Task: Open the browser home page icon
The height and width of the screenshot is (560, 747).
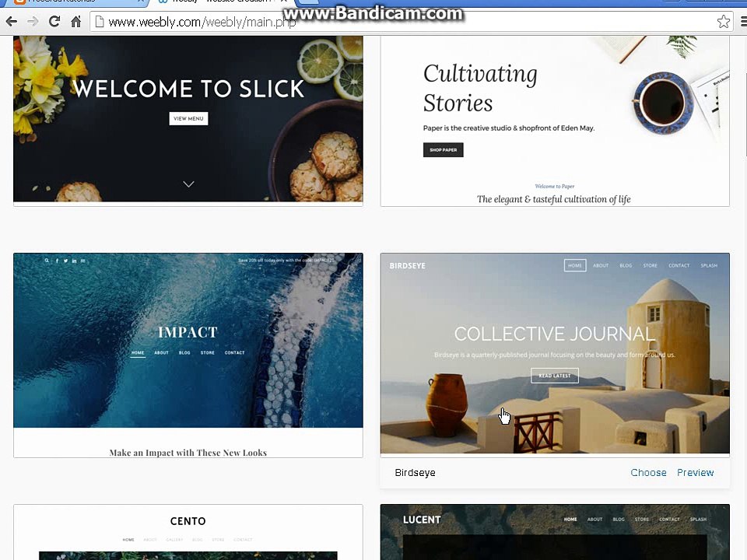Action: [75, 22]
